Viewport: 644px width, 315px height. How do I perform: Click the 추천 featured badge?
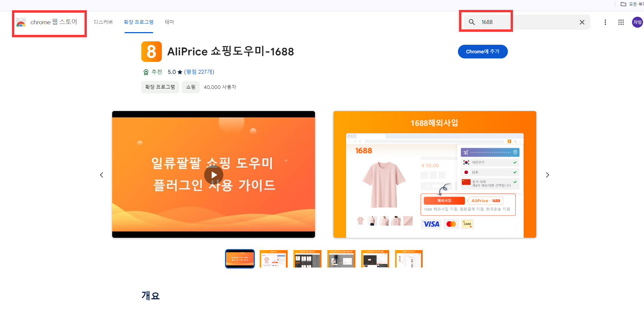click(153, 72)
